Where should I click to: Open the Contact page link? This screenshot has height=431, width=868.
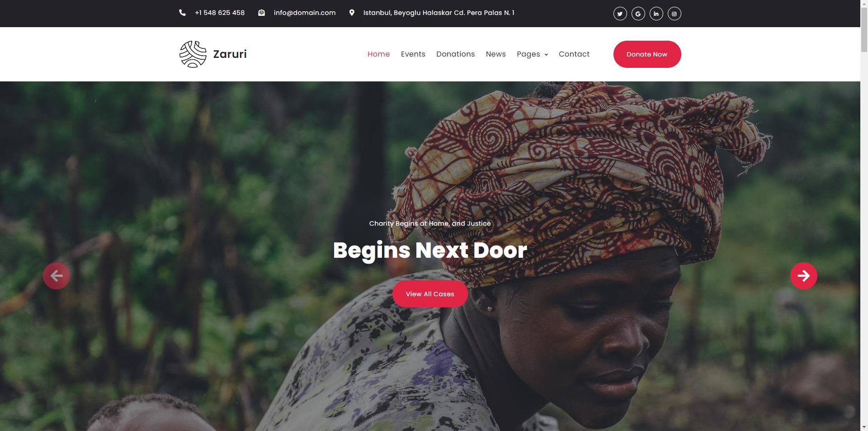click(574, 54)
